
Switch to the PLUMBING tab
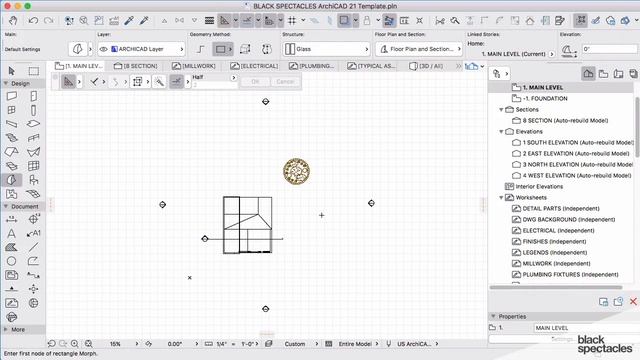[312, 66]
